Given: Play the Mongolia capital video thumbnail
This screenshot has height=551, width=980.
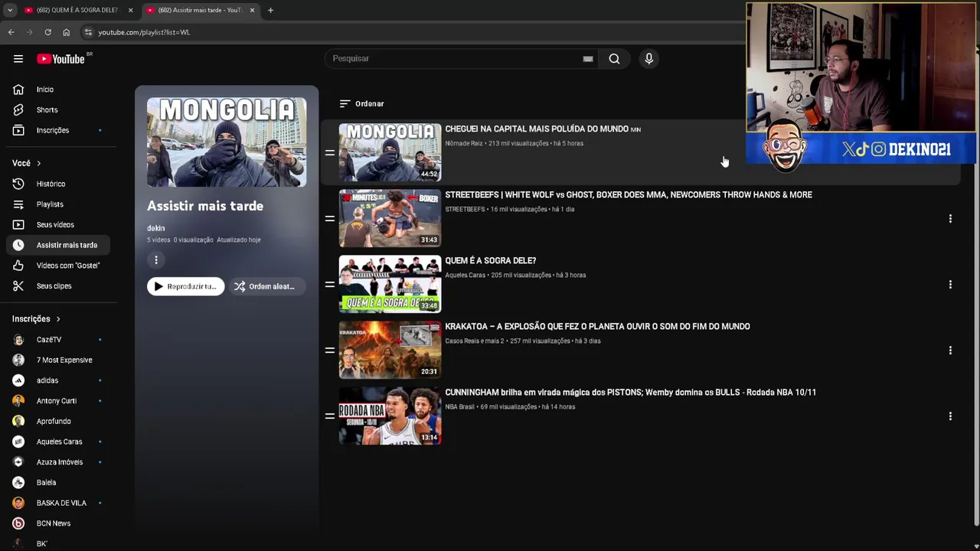Looking at the screenshot, I should (390, 152).
